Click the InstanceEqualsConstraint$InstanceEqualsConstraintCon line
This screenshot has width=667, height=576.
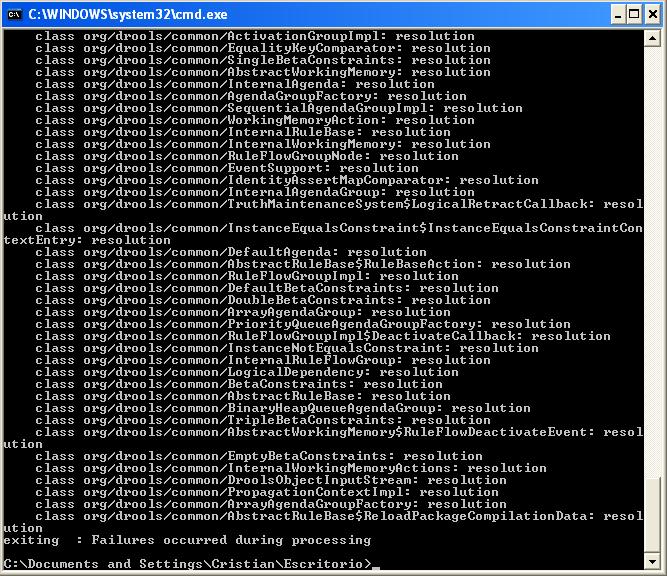click(x=339, y=228)
